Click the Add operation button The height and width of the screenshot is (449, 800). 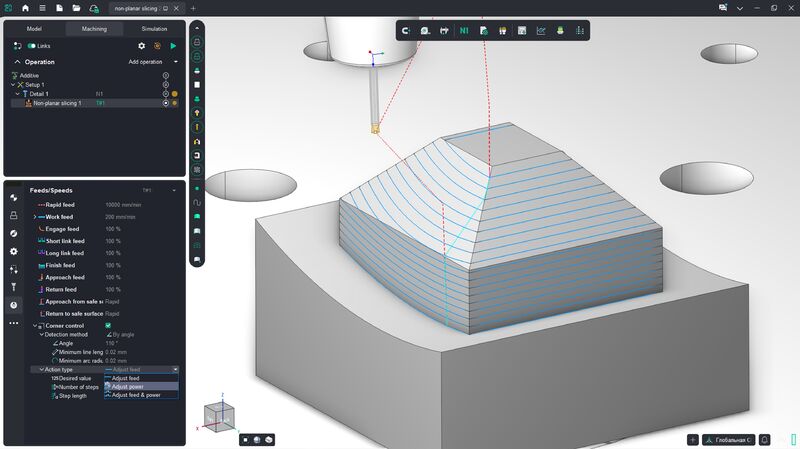(x=145, y=62)
